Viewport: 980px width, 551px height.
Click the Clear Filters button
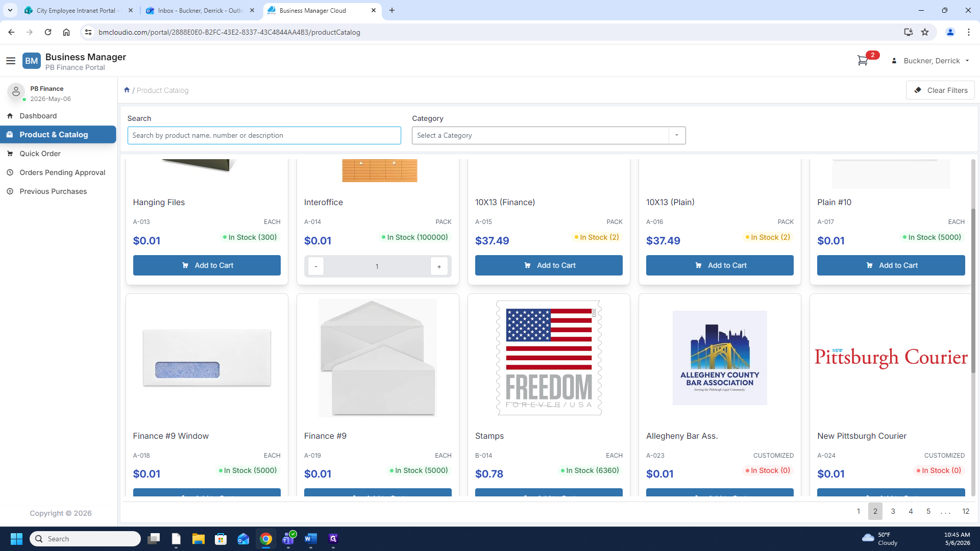tap(940, 90)
